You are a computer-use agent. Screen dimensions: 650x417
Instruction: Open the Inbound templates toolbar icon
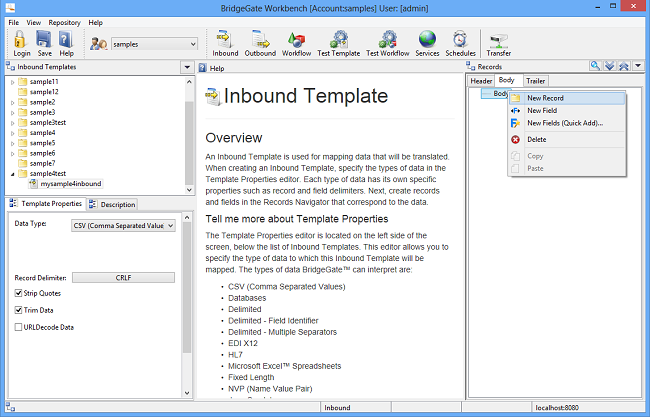tap(225, 40)
